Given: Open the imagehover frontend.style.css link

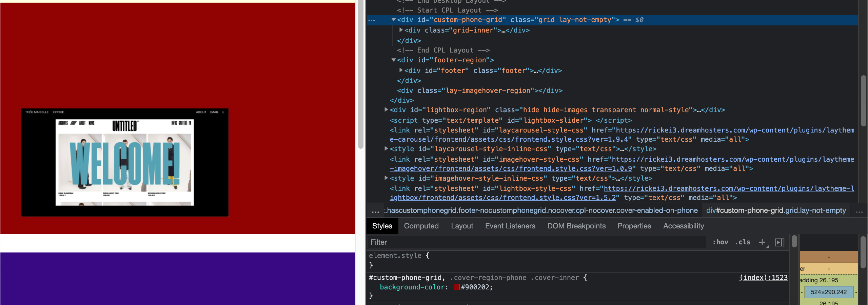Looking at the screenshot, I should click(622, 164).
